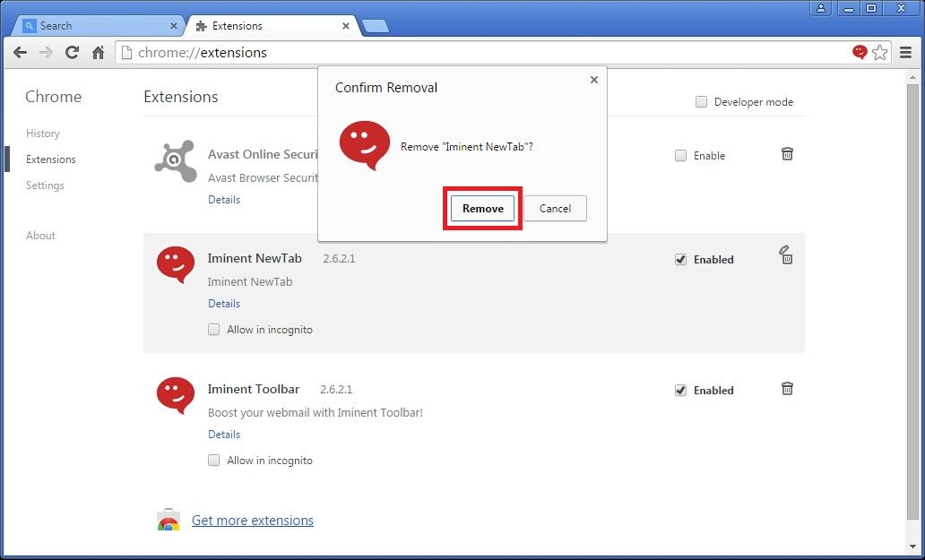Click the Chrome Web Store icon
The image size is (925, 560).
(x=169, y=520)
